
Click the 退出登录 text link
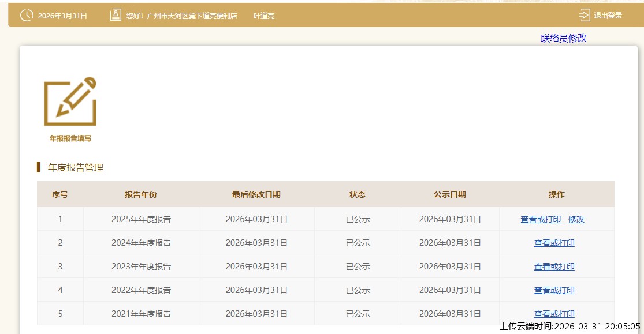click(x=608, y=16)
